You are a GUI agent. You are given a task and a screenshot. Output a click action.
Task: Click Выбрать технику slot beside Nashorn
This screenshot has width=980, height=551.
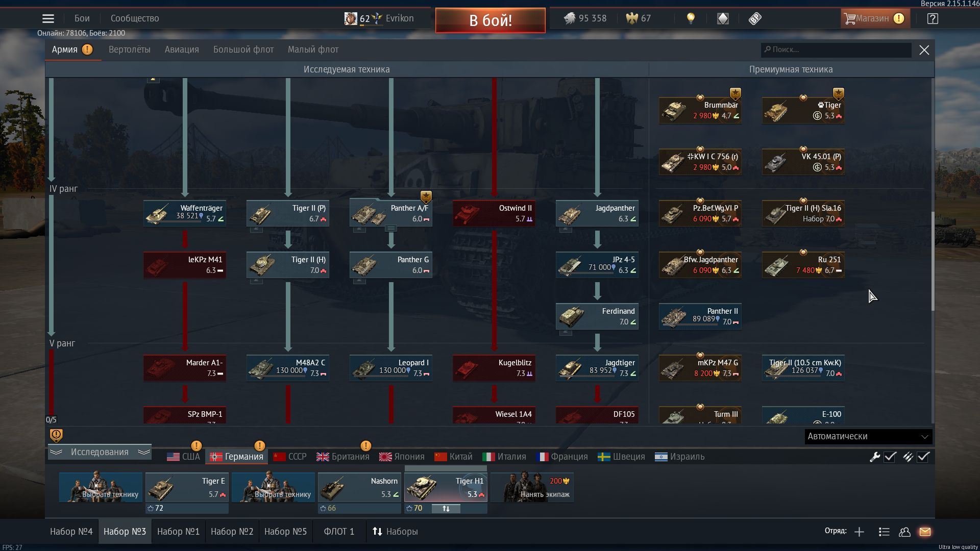point(273,487)
